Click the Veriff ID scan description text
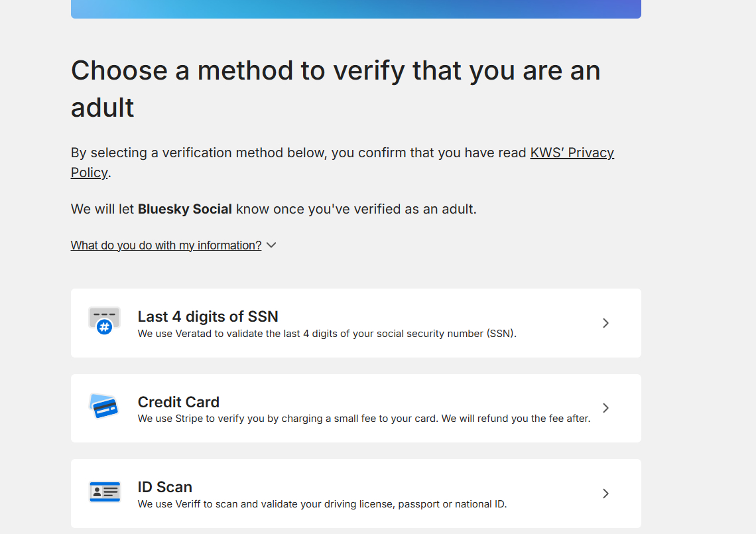The height and width of the screenshot is (534, 756). [x=322, y=504]
